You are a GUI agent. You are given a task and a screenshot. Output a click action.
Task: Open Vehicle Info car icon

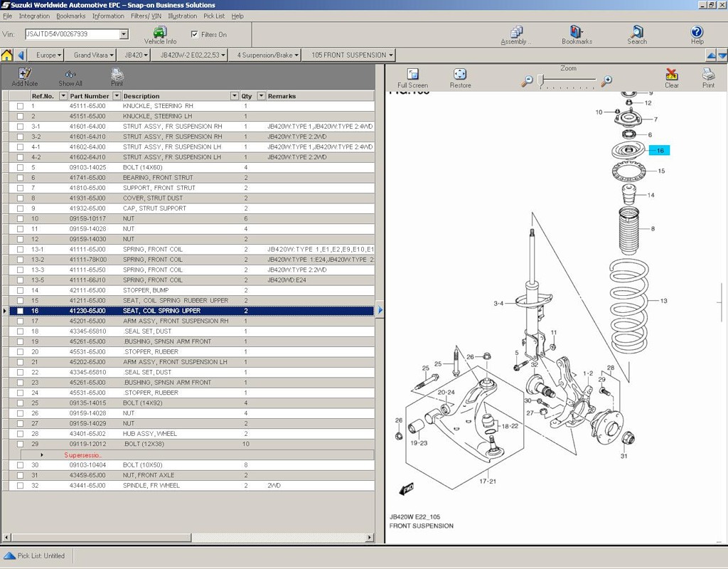pyautogui.click(x=160, y=32)
